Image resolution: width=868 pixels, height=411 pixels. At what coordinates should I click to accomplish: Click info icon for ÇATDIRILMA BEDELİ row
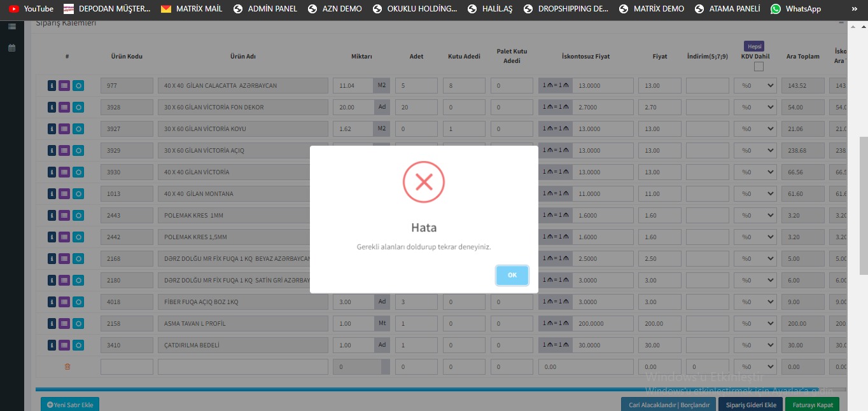(52, 345)
